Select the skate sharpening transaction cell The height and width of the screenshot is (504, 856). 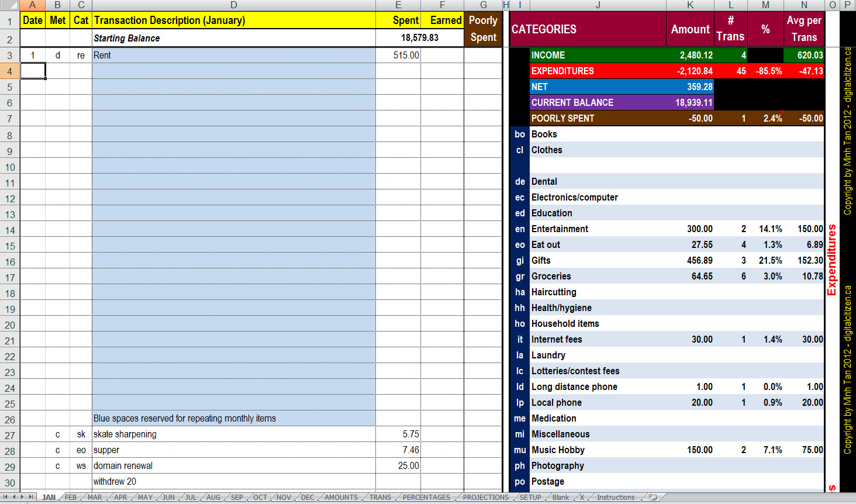233,434
